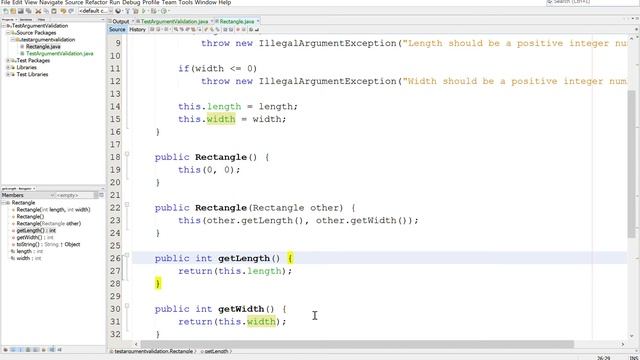Click the New File toolbar icon
This screenshot has height=360, width=640.
point(5,11)
